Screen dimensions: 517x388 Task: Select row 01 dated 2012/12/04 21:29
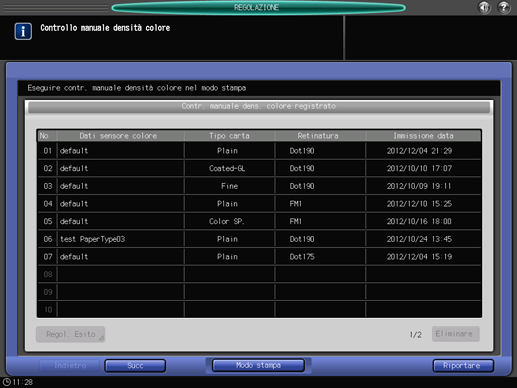tap(259, 151)
